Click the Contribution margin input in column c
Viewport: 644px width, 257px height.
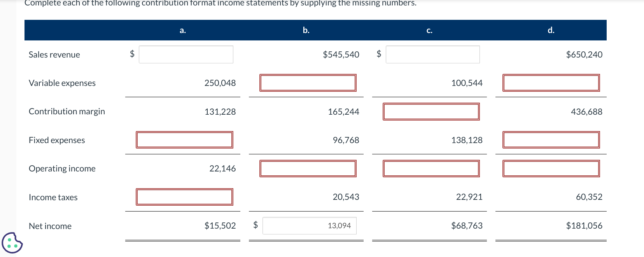pos(431,111)
